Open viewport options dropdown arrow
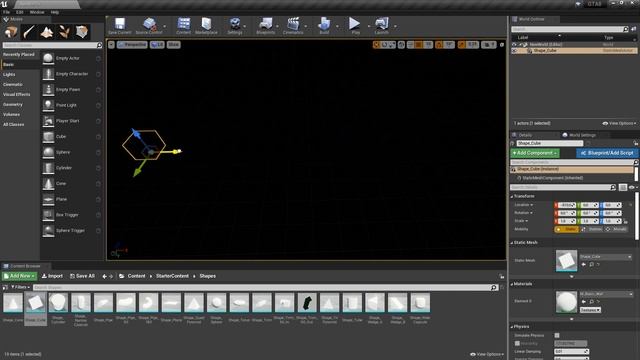 111,44
